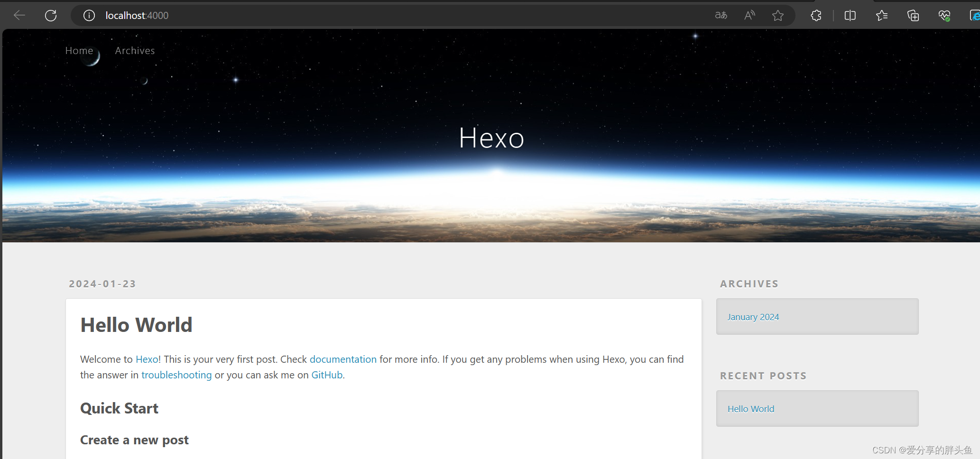Open the documentation link
This screenshot has width=980, height=459.
343,359
